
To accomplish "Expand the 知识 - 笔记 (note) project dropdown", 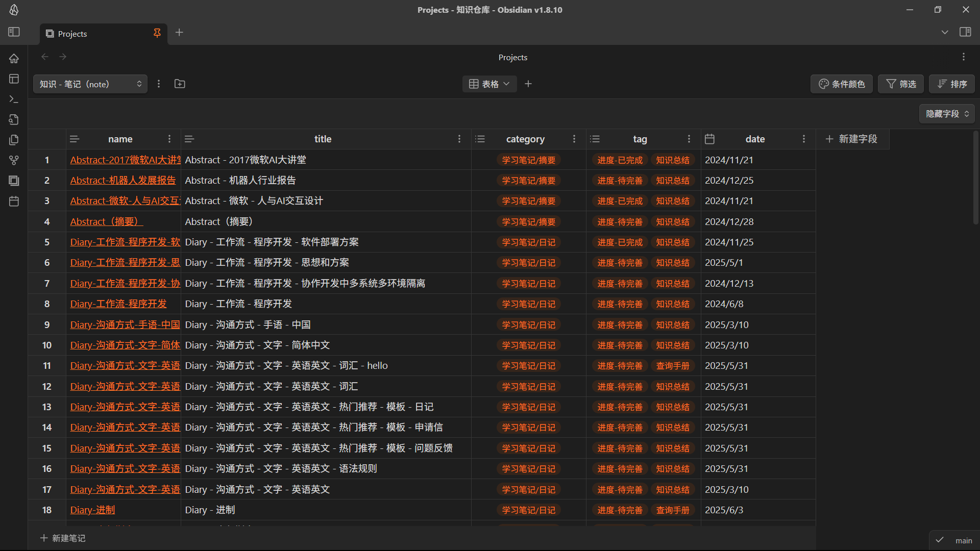I will click(90, 84).
